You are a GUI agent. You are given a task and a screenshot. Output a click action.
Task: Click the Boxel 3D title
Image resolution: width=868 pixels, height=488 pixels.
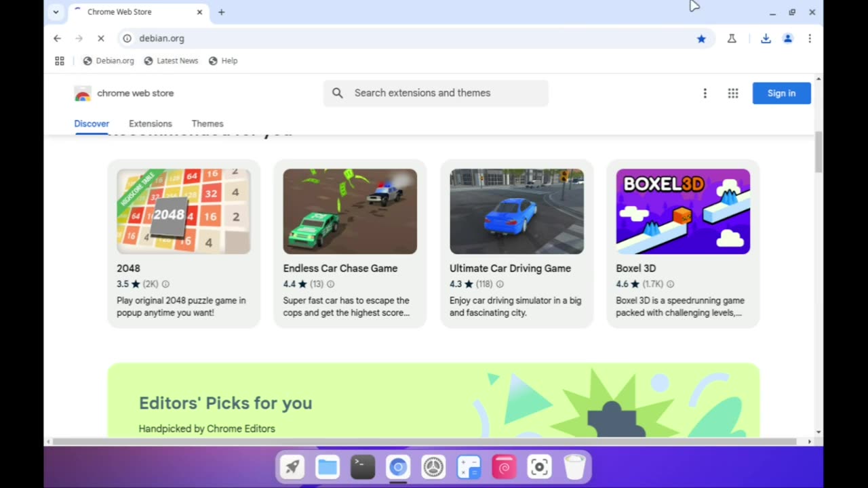click(x=636, y=268)
